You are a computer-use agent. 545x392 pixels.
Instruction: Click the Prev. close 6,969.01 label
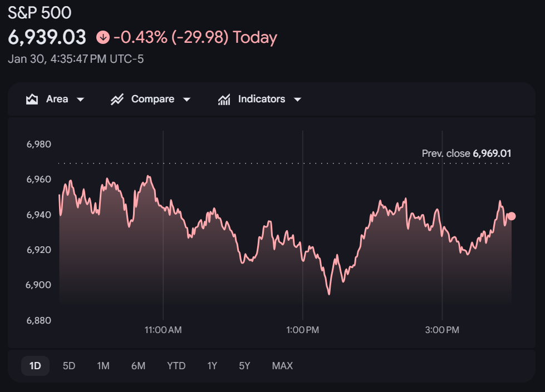tap(467, 153)
